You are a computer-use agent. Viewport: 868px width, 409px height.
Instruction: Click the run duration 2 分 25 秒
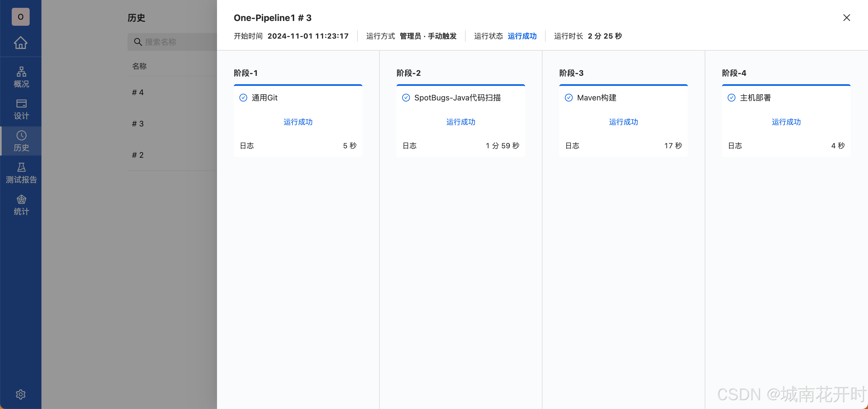pyautogui.click(x=605, y=36)
